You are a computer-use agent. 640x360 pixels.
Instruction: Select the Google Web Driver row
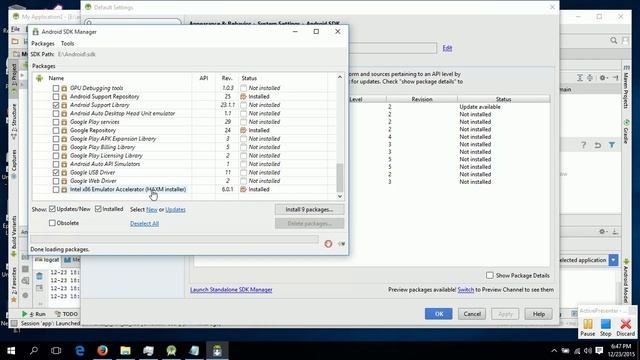tap(184, 181)
